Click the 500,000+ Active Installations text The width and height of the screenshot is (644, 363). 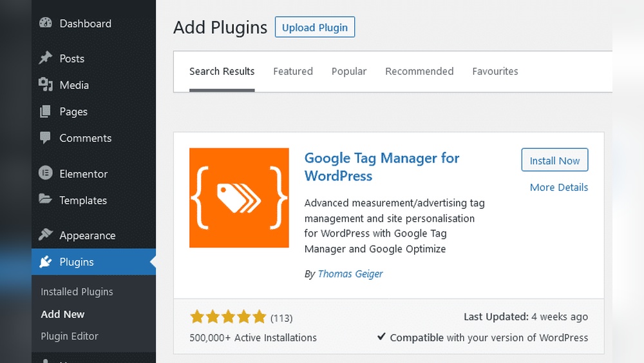253,337
